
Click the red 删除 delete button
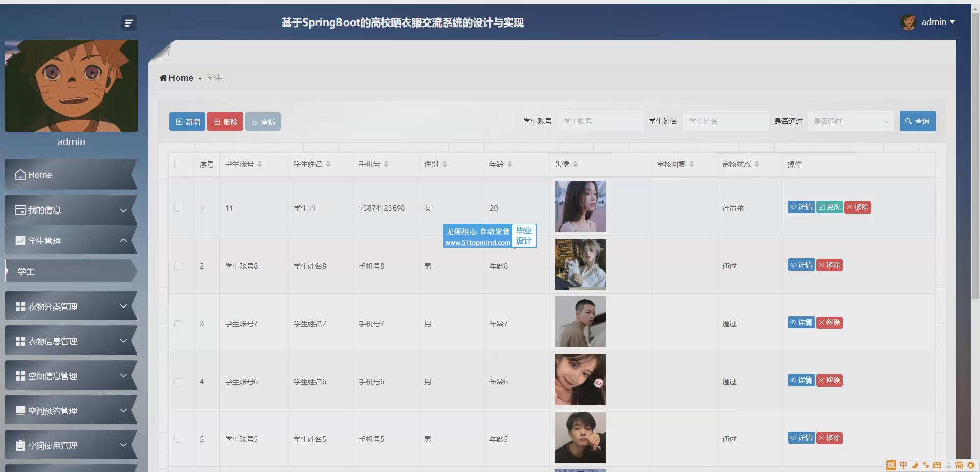(x=225, y=122)
